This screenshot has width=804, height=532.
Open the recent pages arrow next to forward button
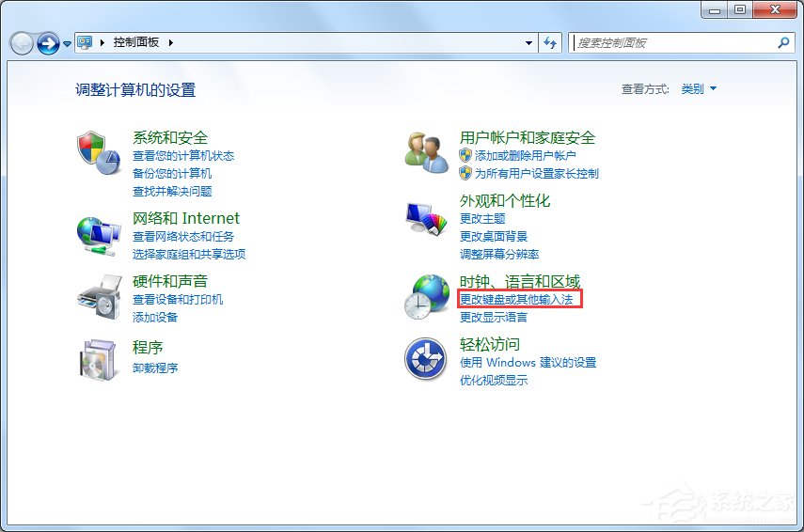point(67,43)
